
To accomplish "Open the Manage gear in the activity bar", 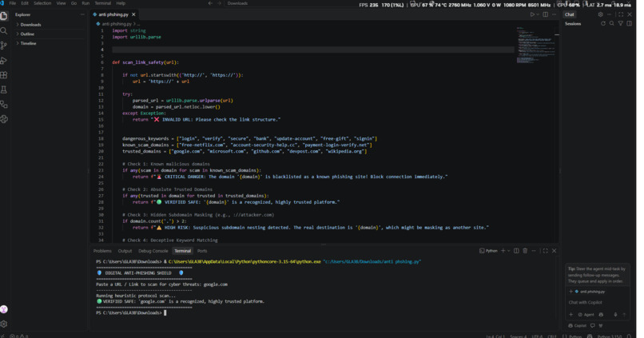I will (4, 324).
